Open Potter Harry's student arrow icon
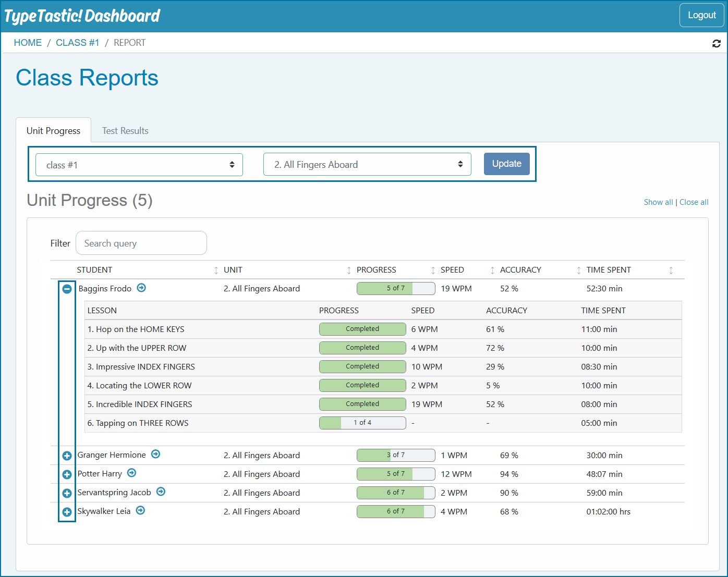Viewport: 728px width, 577px height. [x=131, y=473]
